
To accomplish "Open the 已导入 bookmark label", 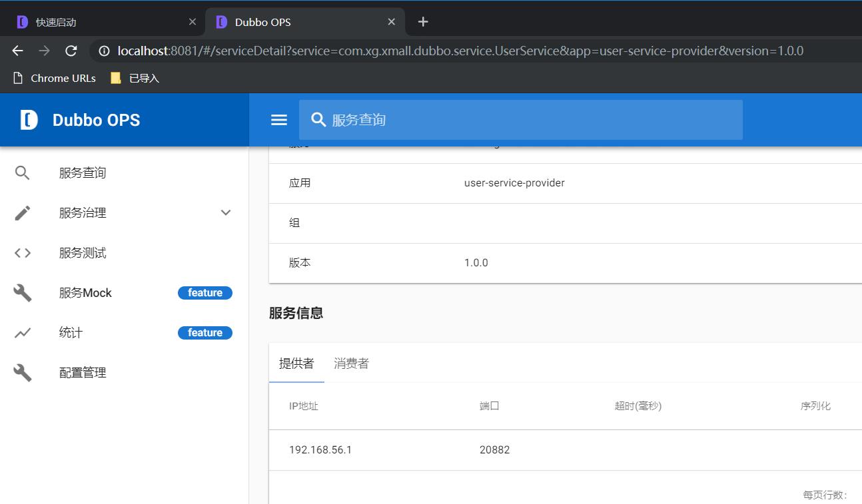I will click(x=144, y=78).
